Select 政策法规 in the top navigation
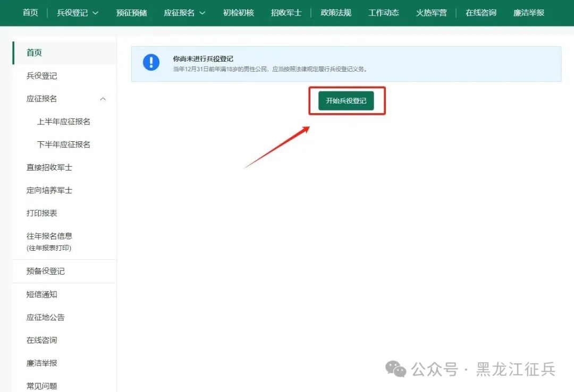Screen dimensions: 574x392 (x=335, y=12)
